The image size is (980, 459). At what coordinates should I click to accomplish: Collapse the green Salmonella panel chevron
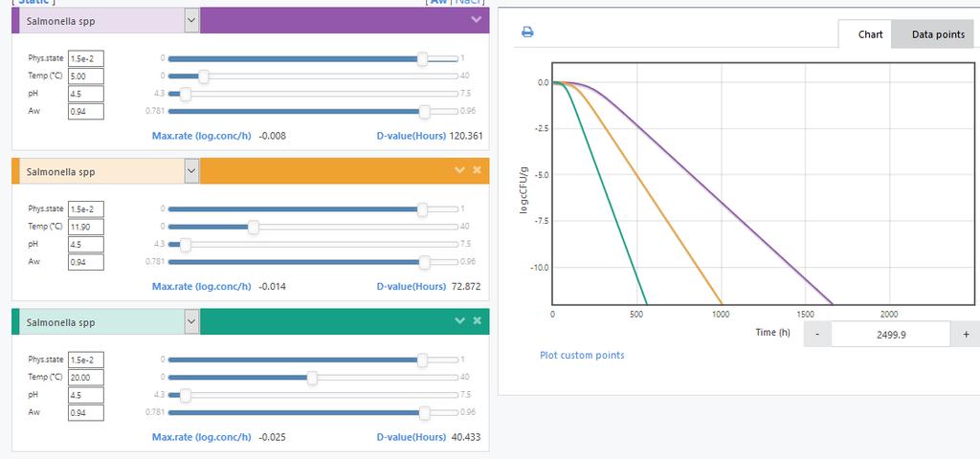pyautogui.click(x=460, y=320)
